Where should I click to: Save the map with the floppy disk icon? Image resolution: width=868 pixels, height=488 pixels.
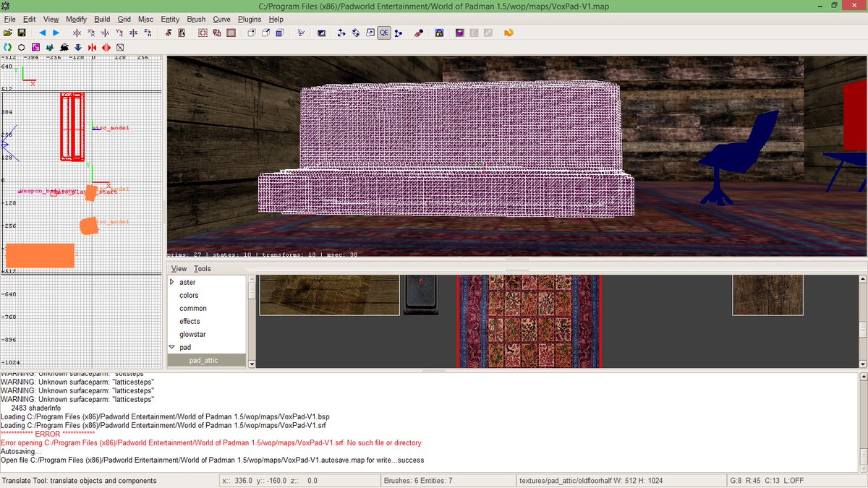pyautogui.click(x=22, y=33)
